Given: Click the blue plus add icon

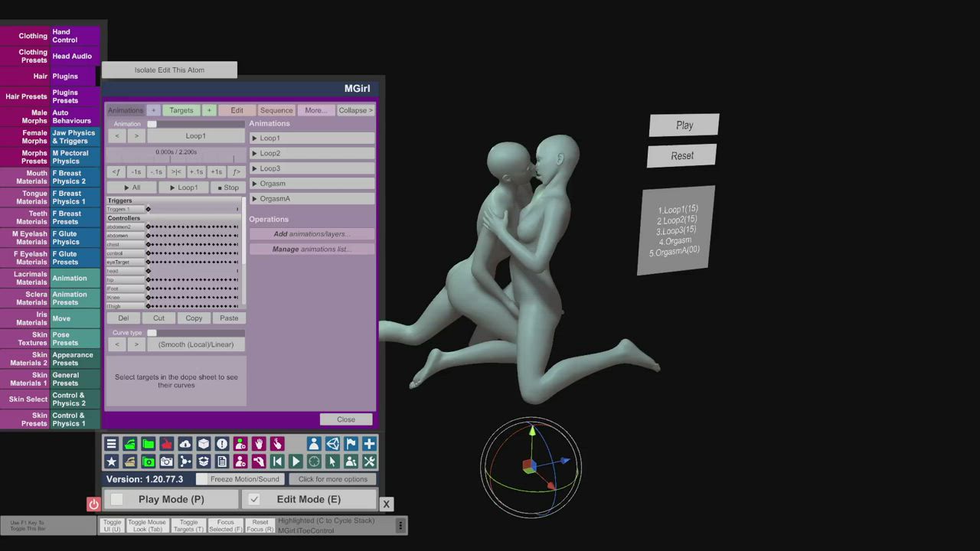Looking at the screenshot, I should [x=369, y=444].
